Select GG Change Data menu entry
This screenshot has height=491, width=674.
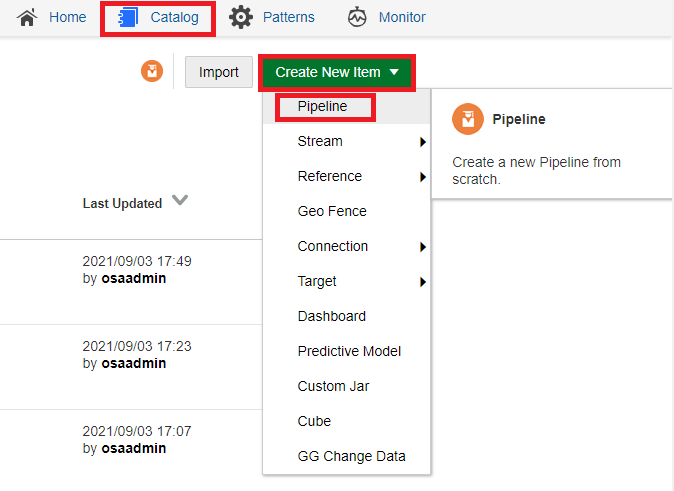click(x=351, y=456)
